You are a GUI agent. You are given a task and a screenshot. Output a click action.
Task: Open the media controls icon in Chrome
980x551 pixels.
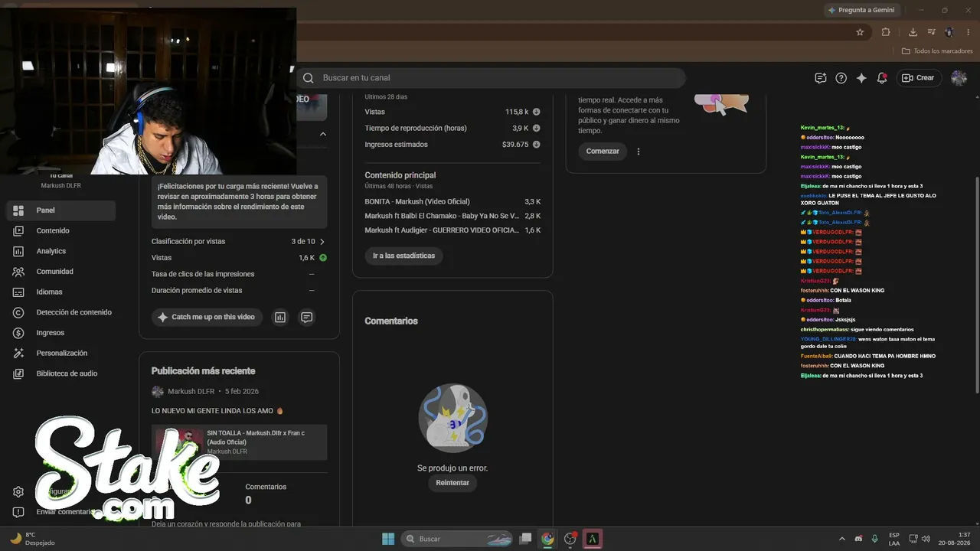coord(931,32)
